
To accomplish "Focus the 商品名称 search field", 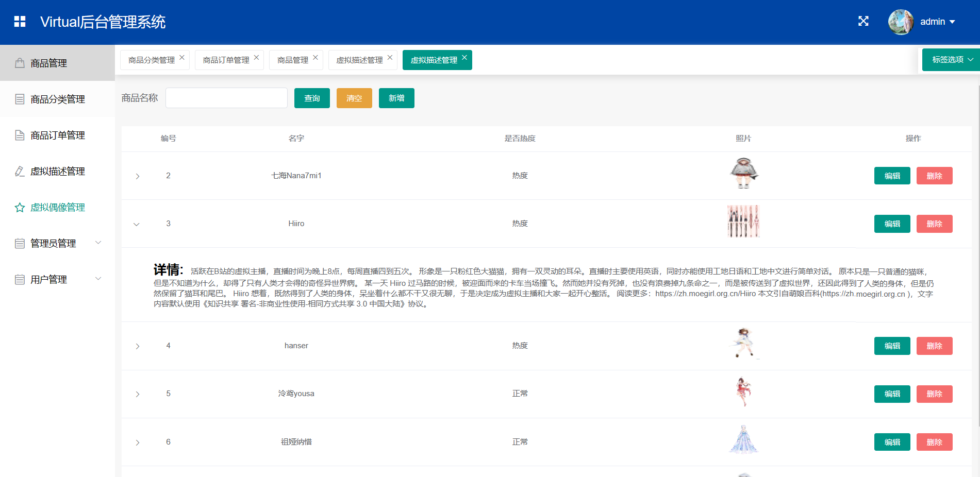I will (226, 98).
